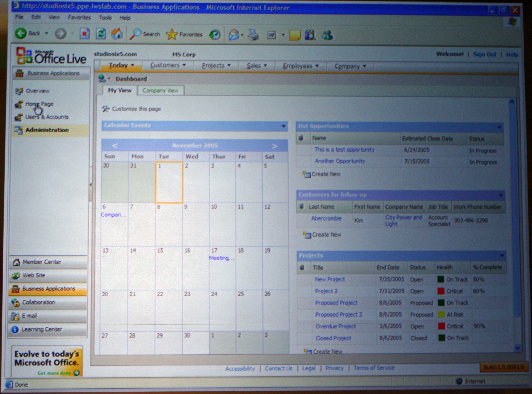
Task: Click the IE Forward arrow icon
Action: pos(60,34)
